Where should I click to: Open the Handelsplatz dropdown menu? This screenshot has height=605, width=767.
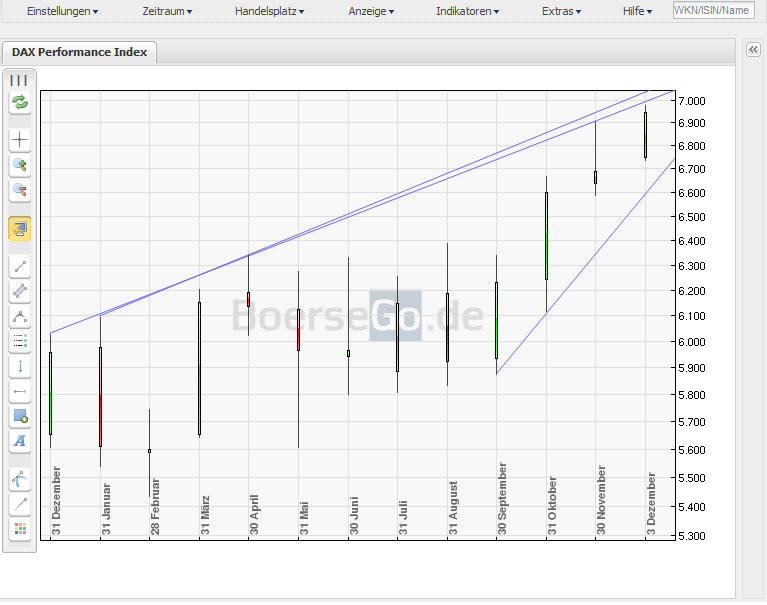[x=269, y=11]
